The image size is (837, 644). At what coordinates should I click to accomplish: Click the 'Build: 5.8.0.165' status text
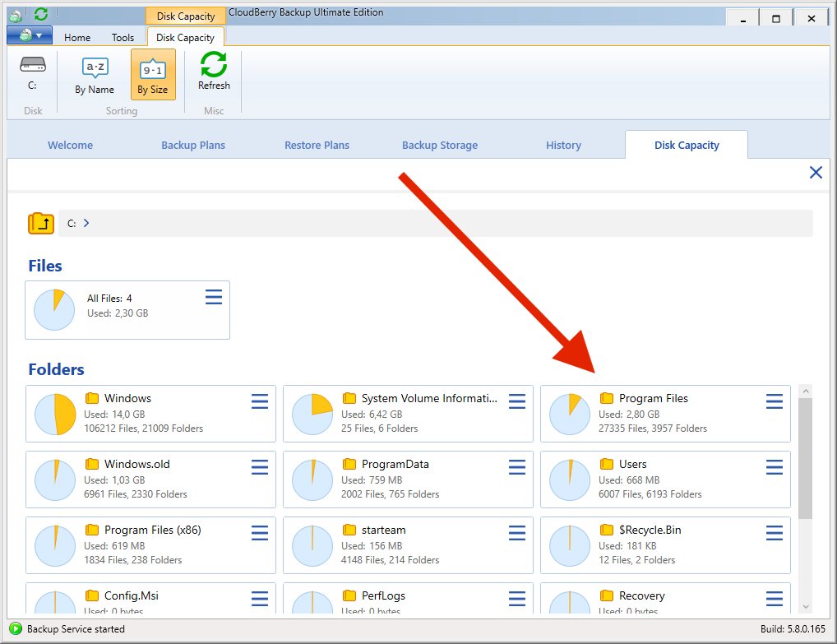(x=793, y=629)
